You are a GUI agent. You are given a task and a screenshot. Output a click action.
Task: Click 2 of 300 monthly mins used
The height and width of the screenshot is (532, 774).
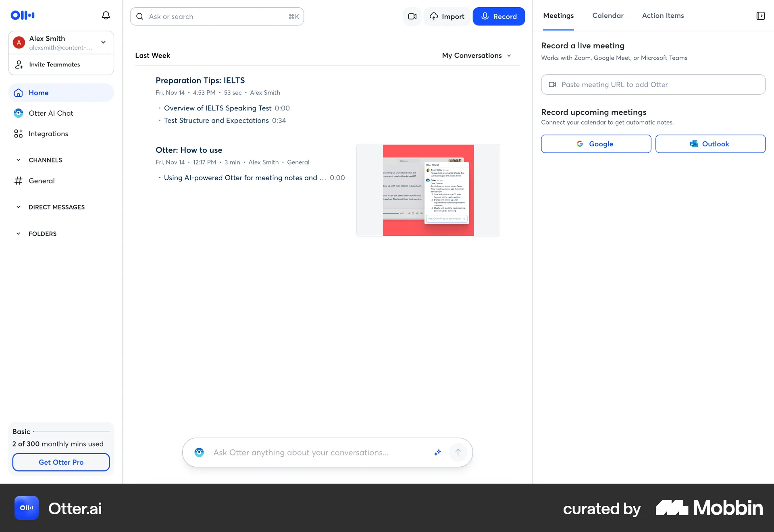(x=58, y=444)
